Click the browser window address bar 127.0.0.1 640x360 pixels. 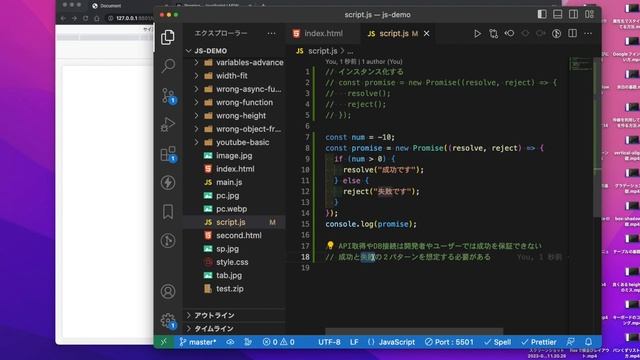[133, 18]
